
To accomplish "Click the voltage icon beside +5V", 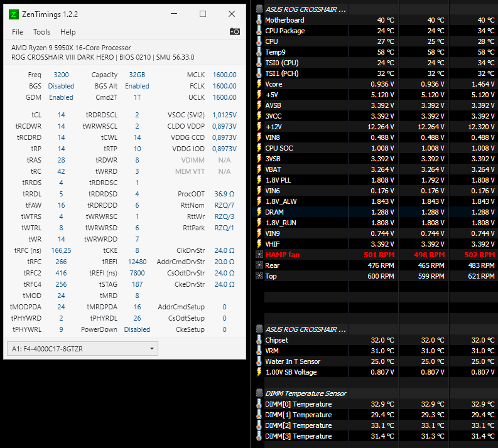I will [x=259, y=95].
